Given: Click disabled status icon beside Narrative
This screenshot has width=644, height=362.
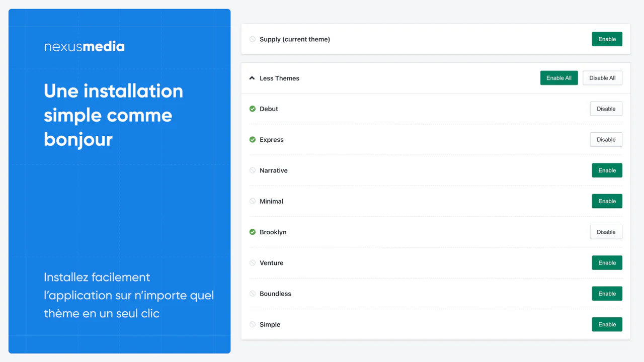Looking at the screenshot, I should pyautogui.click(x=253, y=170).
